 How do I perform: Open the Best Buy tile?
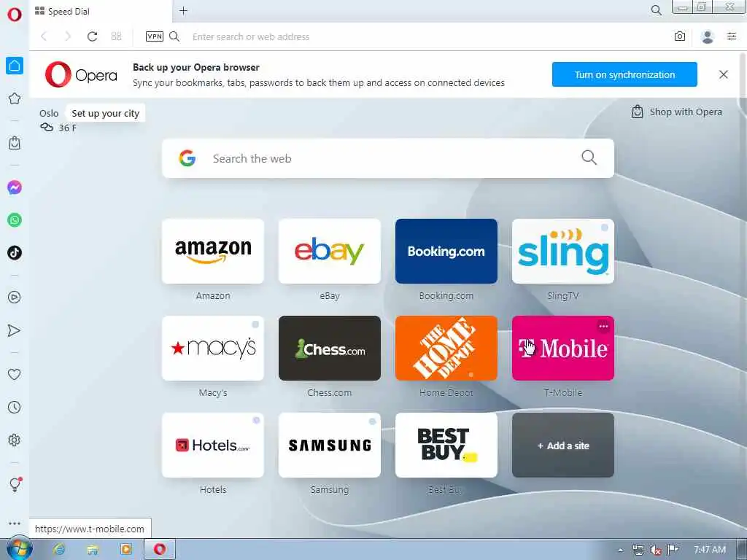point(446,446)
